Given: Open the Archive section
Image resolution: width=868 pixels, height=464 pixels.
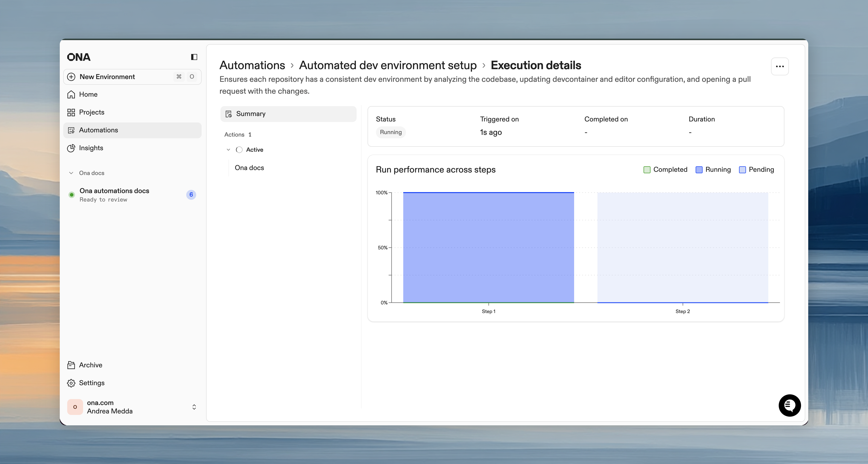Looking at the screenshot, I should coord(90,365).
